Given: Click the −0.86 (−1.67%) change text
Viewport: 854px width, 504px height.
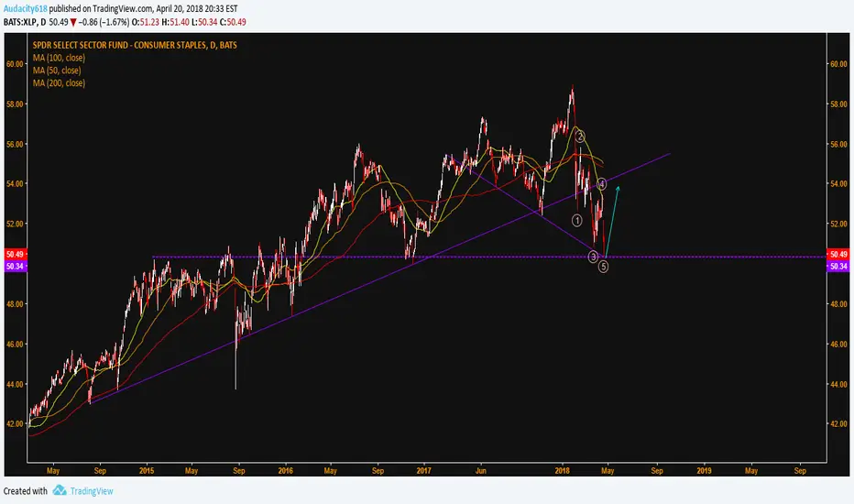Looking at the screenshot, I should click(x=104, y=22).
